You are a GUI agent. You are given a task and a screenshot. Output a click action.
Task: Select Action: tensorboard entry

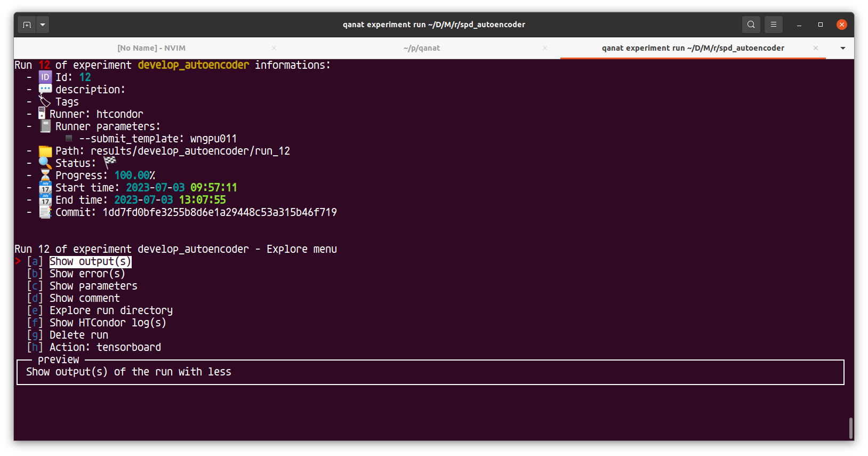click(105, 347)
